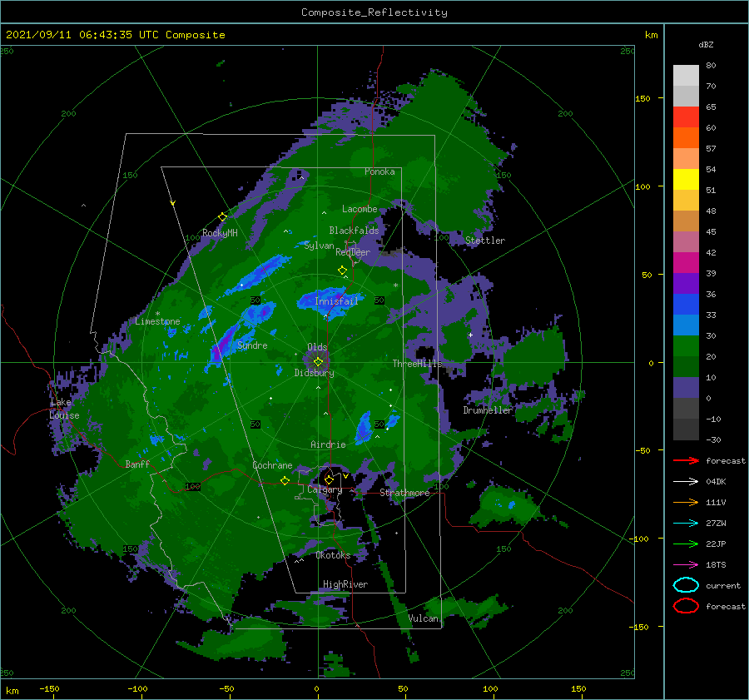This screenshot has width=749, height=700.
Task: Click the magenta swatch between 42 and 39 dBZ
Action: [686, 263]
